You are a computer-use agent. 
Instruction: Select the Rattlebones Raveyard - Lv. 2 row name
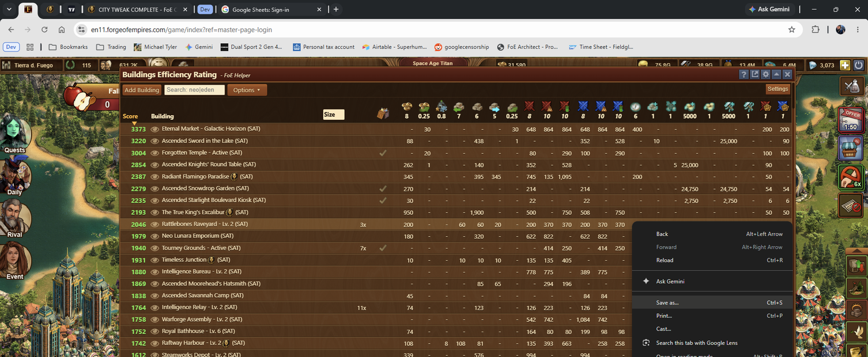pyautogui.click(x=205, y=224)
